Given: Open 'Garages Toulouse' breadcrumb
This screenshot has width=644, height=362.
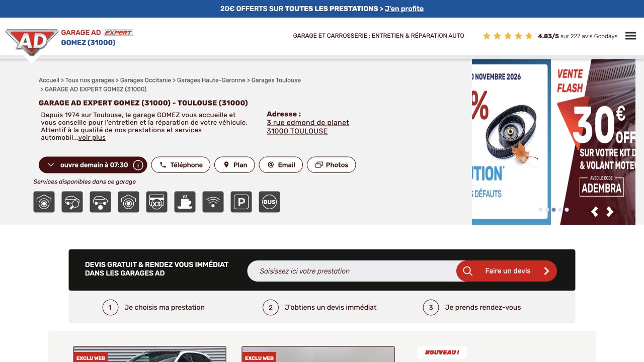Looking at the screenshot, I should coord(276,80).
